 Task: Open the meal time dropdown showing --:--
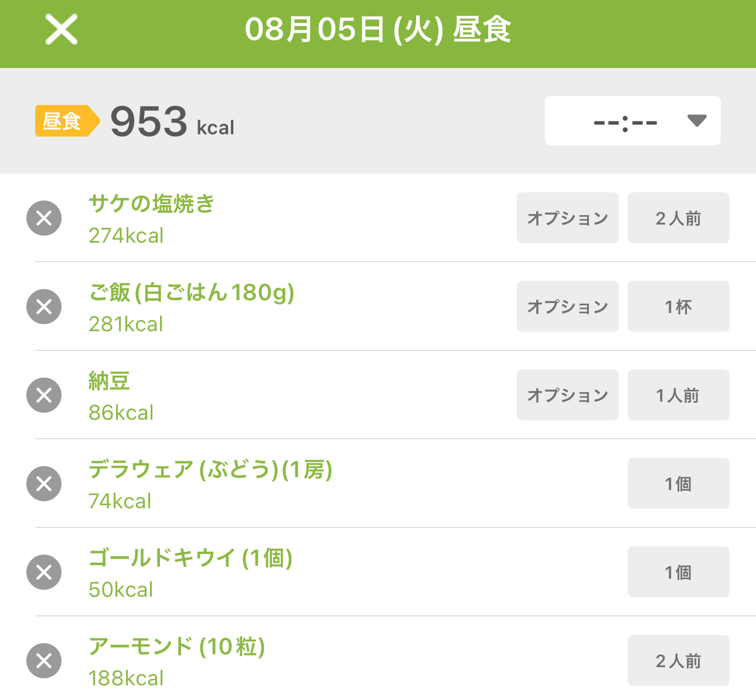point(633,121)
